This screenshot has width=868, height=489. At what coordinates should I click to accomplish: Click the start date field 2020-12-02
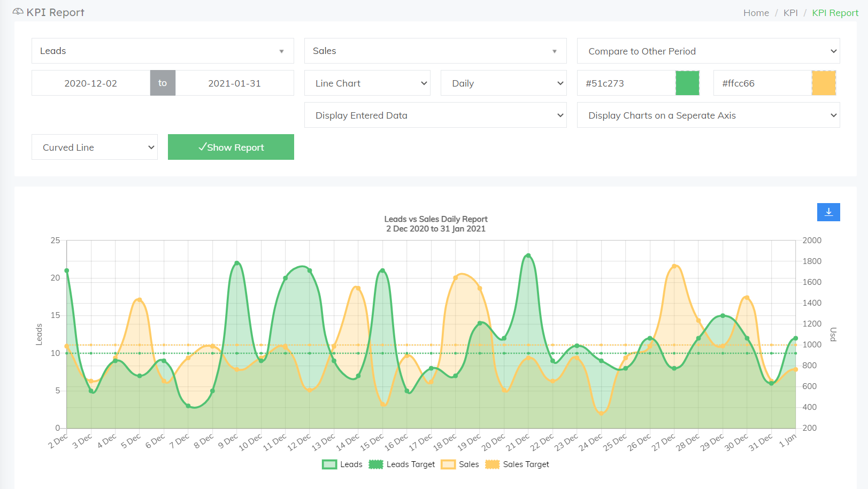91,83
